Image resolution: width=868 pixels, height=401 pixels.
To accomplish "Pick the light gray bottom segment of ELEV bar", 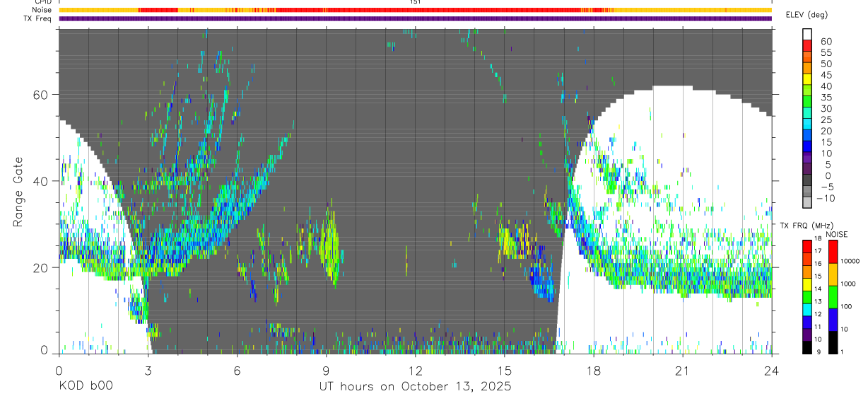I will pyautogui.click(x=808, y=202).
